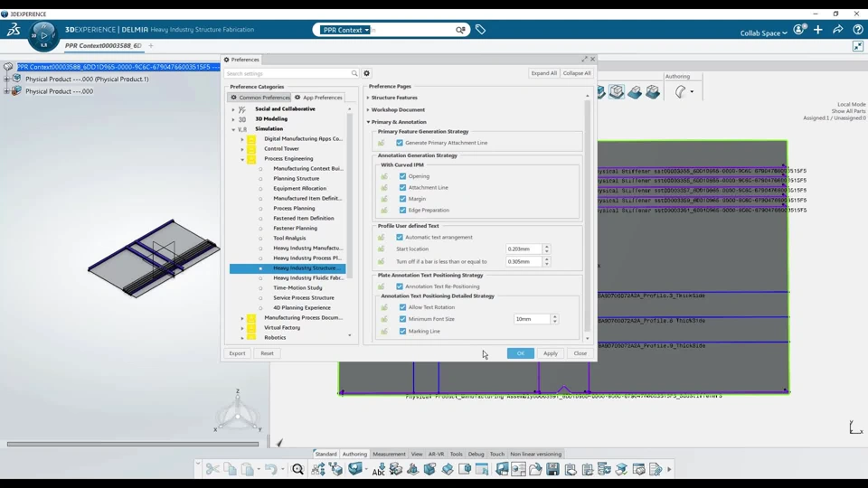Click the Abc text import icon
868x488 pixels.
[379, 469]
